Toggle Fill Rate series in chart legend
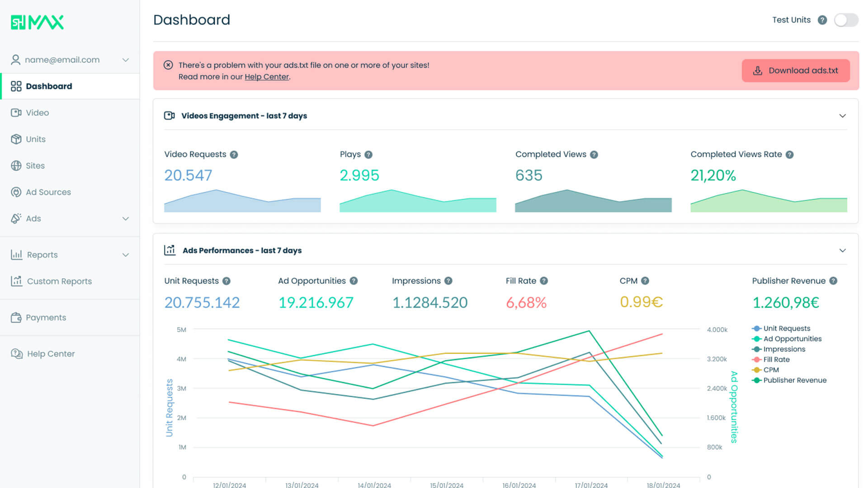 click(776, 360)
